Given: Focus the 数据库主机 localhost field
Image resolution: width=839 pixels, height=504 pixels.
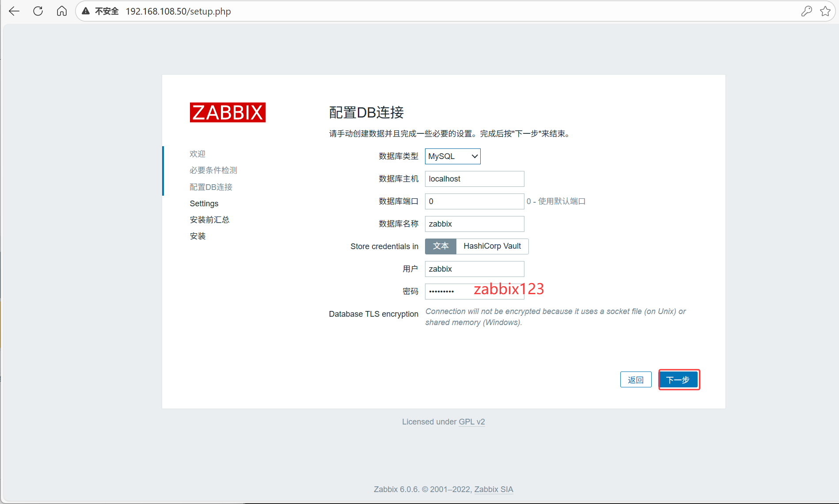Looking at the screenshot, I should (x=475, y=179).
